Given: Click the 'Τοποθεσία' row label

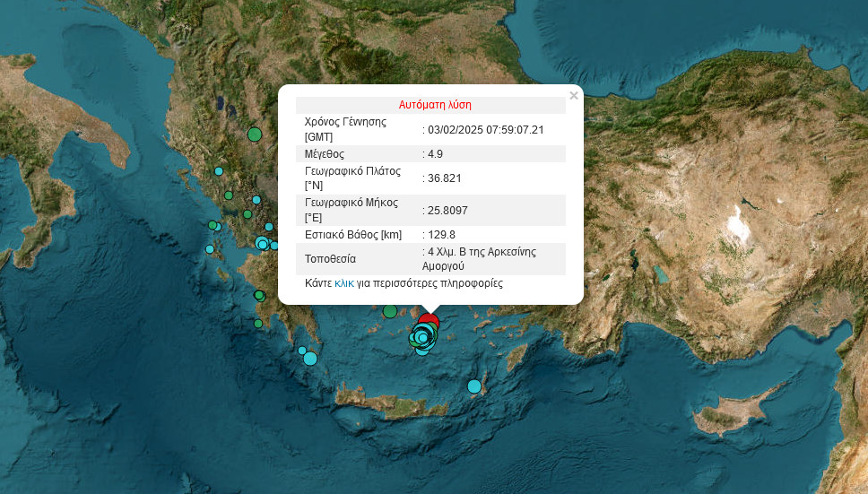Looking at the screenshot, I should point(330,259).
